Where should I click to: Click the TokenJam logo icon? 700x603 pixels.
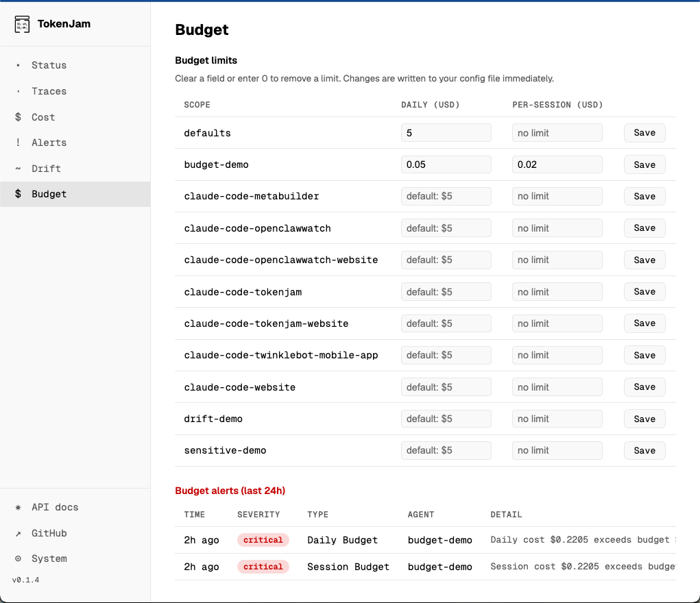pos(22,24)
